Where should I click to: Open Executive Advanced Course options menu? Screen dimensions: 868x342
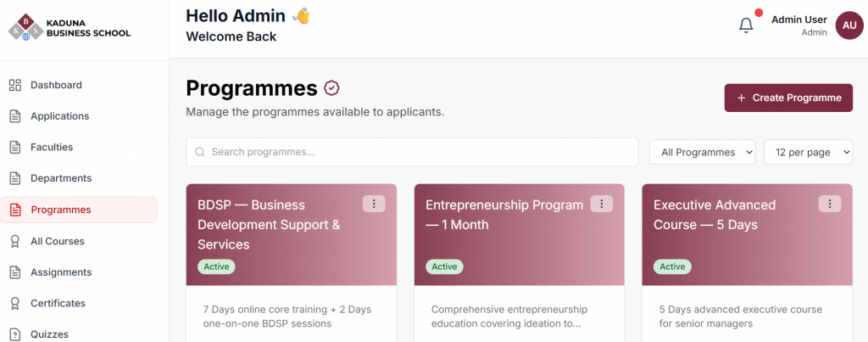tap(829, 204)
